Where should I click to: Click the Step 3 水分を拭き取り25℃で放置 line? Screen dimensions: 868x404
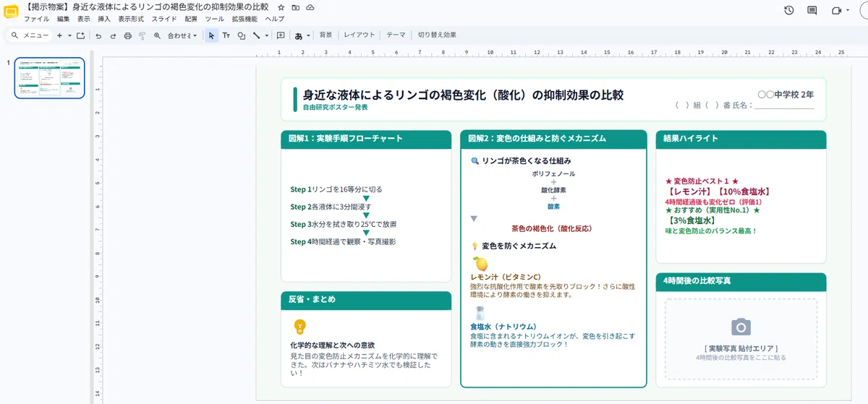tap(344, 224)
